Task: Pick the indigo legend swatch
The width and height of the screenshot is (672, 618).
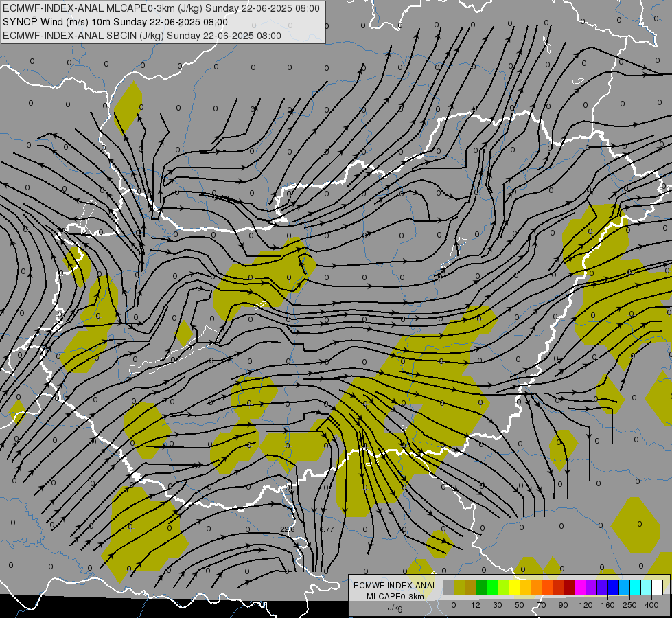Action: [603, 587]
